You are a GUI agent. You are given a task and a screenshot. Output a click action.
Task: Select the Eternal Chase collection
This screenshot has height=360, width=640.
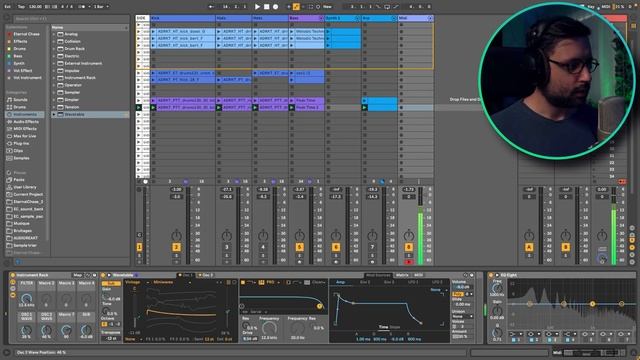[27, 34]
